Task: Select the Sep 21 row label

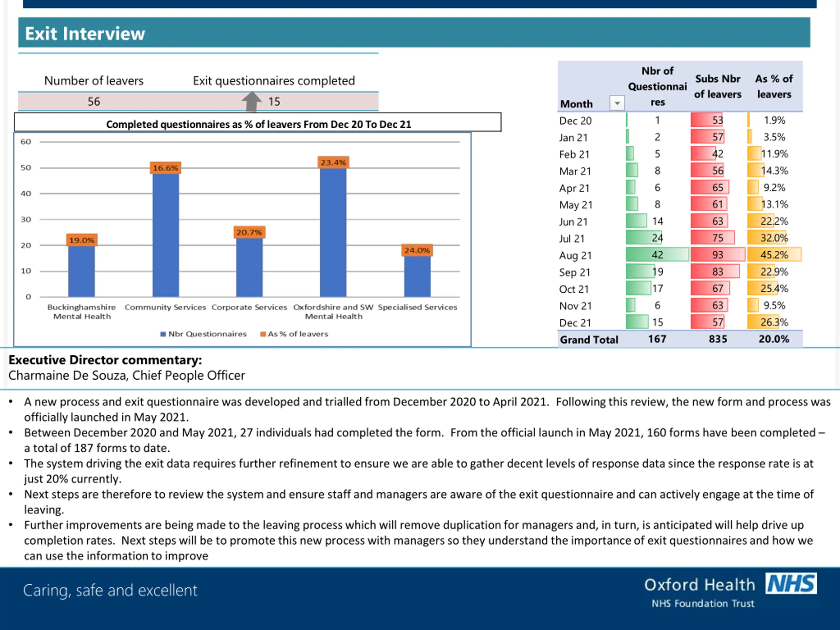Action: click(x=575, y=272)
